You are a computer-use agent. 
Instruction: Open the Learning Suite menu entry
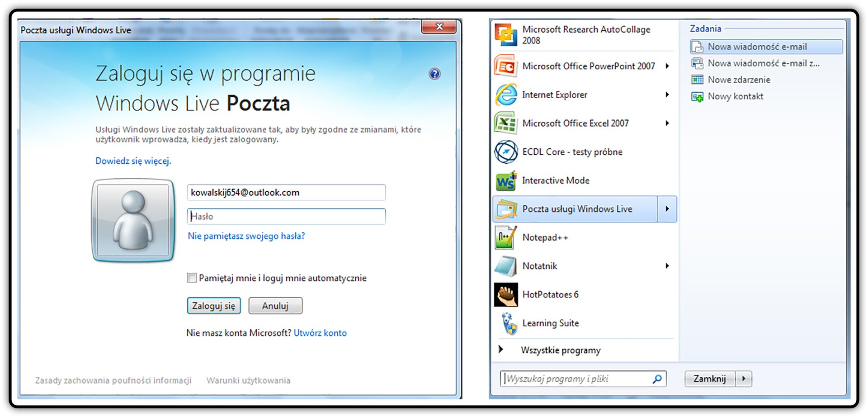584,323
